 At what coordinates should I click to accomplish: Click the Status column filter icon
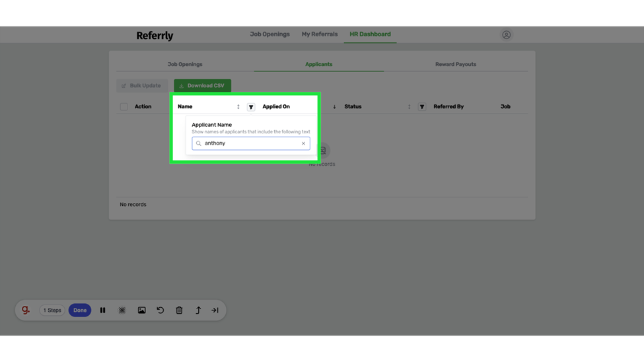421,107
